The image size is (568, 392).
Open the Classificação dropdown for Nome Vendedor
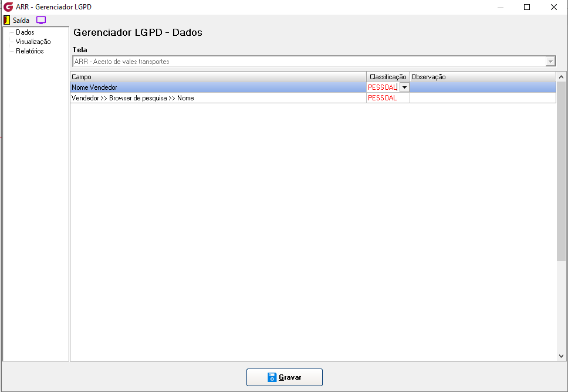point(405,87)
